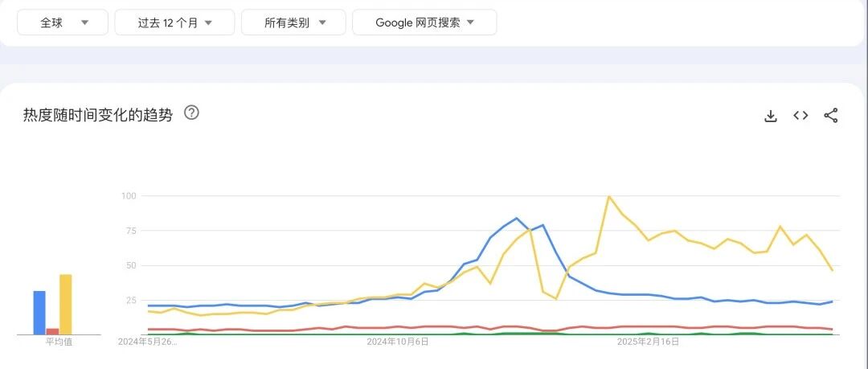
Task: Click the 2024年5月26 start date label
Action: click(x=148, y=342)
